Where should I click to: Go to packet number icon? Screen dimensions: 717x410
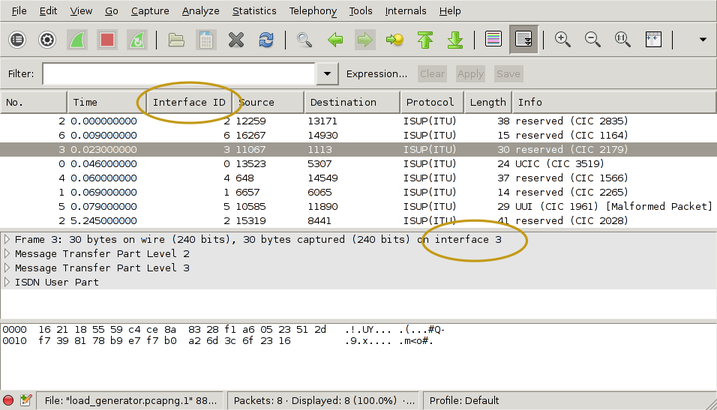click(395, 40)
